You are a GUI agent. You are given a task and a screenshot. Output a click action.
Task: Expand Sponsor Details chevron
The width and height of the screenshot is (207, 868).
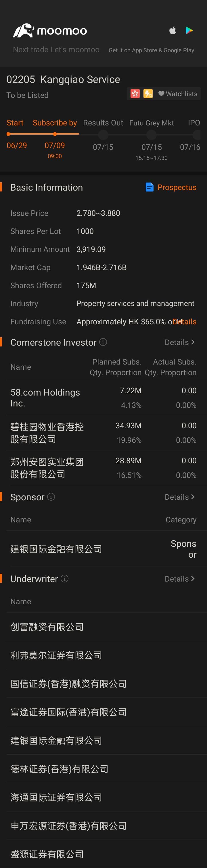pyautogui.click(x=193, y=497)
